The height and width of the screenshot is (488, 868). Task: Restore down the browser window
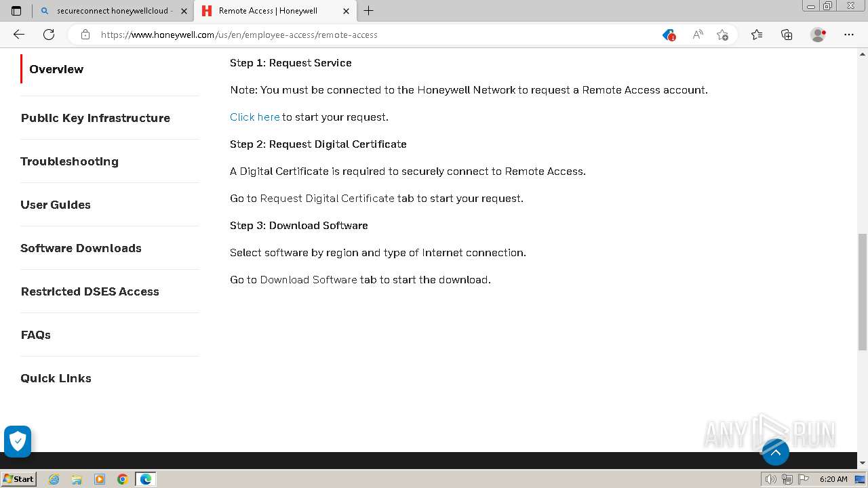coord(828,5)
